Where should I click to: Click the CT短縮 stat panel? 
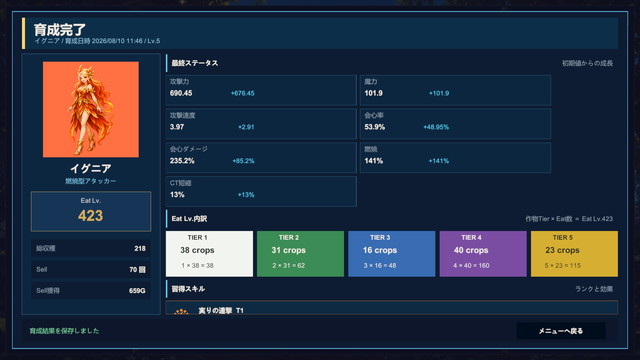pyautogui.click(x=261, y=191)
